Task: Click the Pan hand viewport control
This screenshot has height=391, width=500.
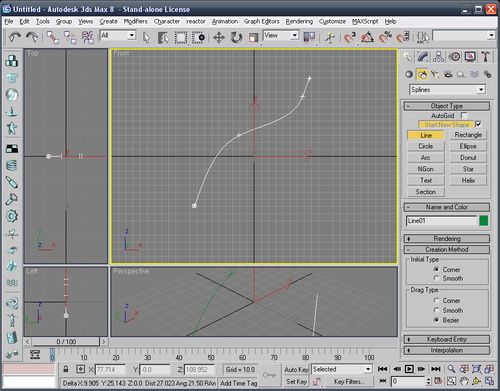Action: tap(464, 380)
